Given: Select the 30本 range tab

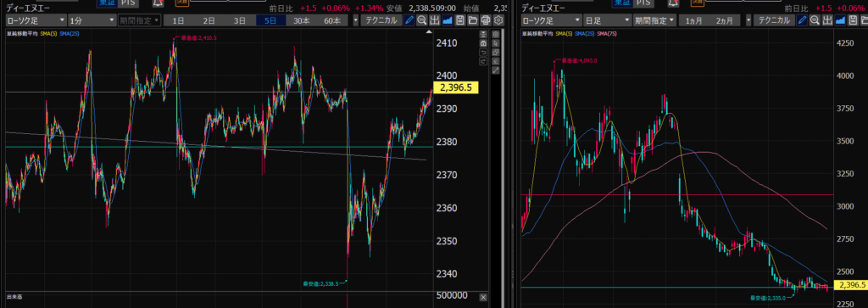Looking at the screenshot, I should (302, 20).
